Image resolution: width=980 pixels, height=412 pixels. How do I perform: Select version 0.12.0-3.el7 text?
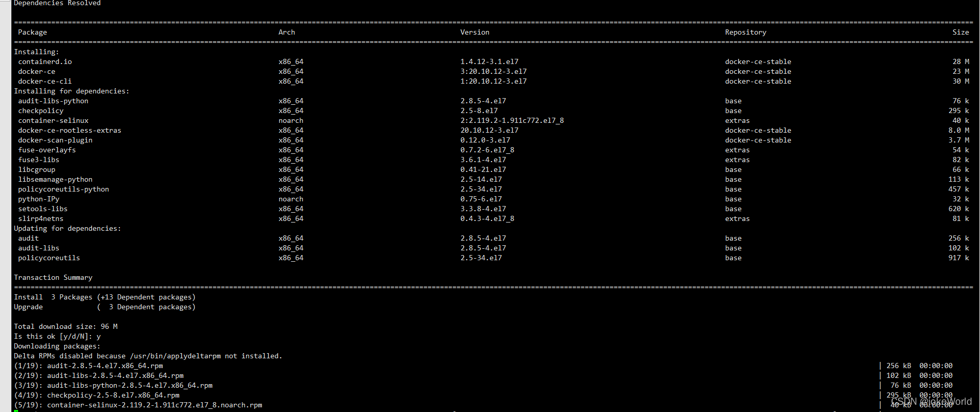point(485,140)
